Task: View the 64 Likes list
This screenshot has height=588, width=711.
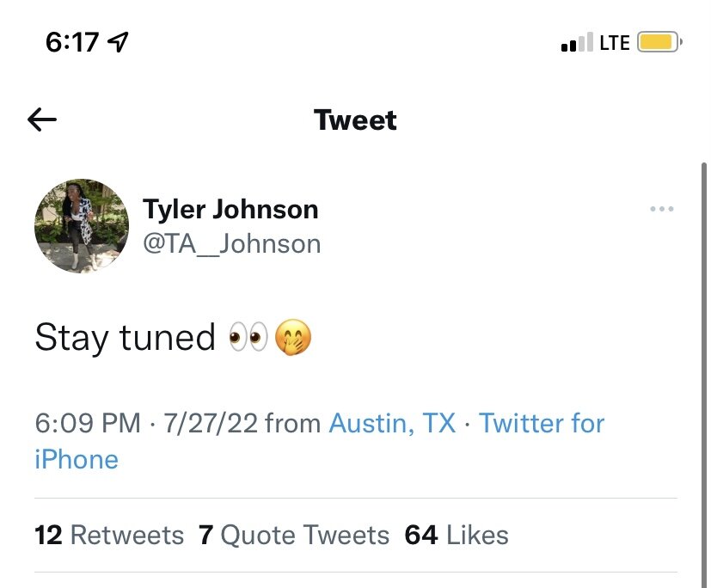Action: 457,536
